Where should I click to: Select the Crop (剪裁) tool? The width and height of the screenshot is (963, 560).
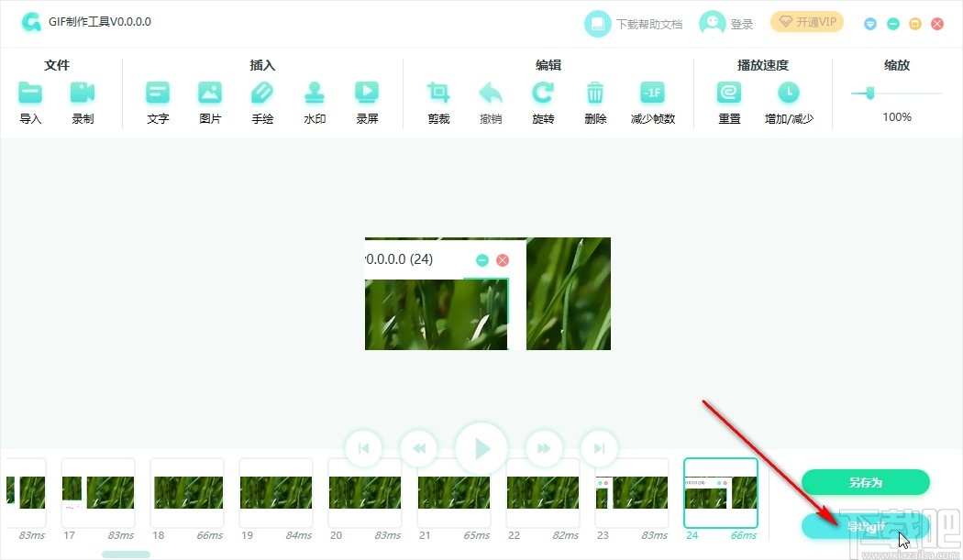tap(438, 93)
